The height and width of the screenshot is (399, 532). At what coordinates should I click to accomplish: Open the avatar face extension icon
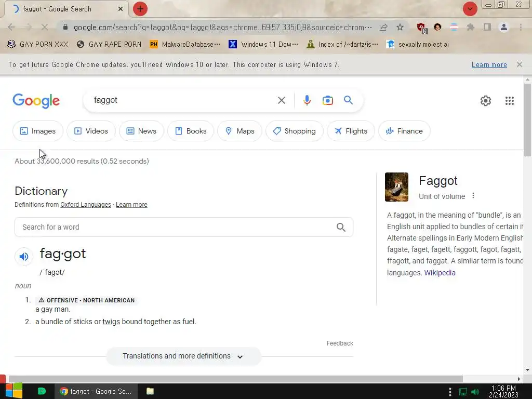pos(437,27)
